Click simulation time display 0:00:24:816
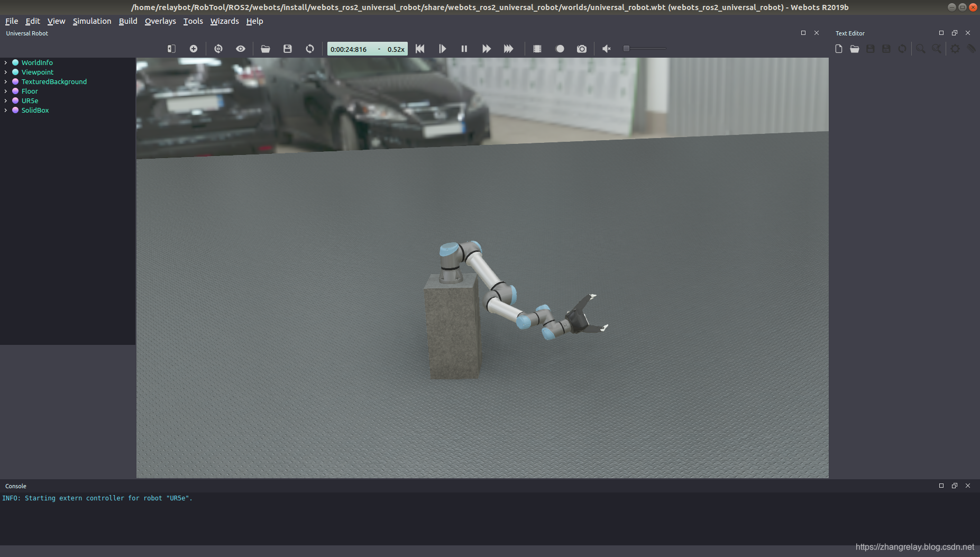Viewport: 980px width, 557px height. [349, 49]
